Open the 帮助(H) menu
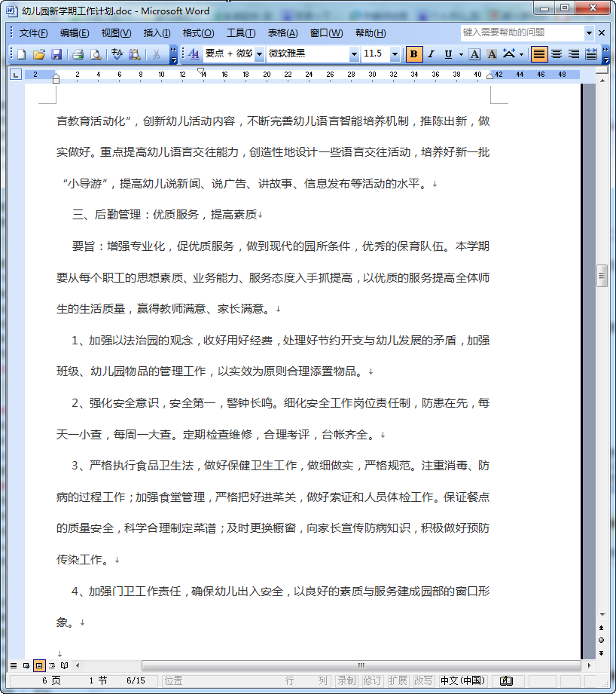616x694 pixels. 371,33
